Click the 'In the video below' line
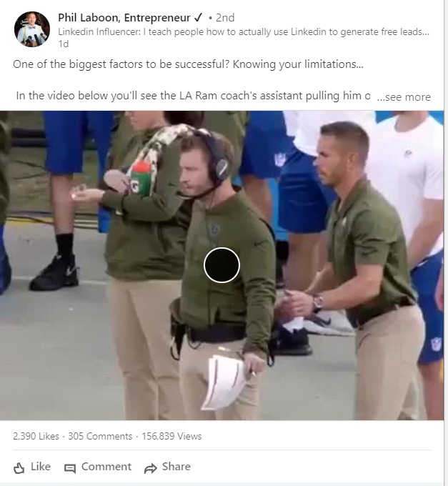The width and height of the screenshot is (448, 486). [x=193, y=96]
